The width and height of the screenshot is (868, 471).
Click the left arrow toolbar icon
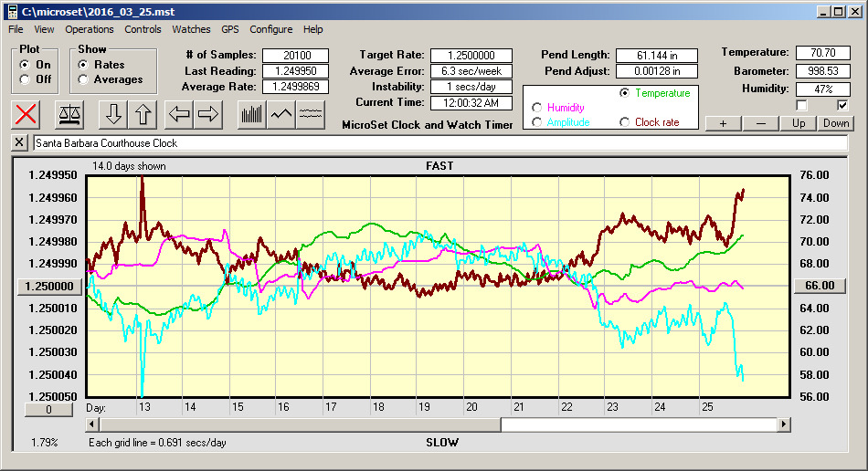[x=179, y=115]
